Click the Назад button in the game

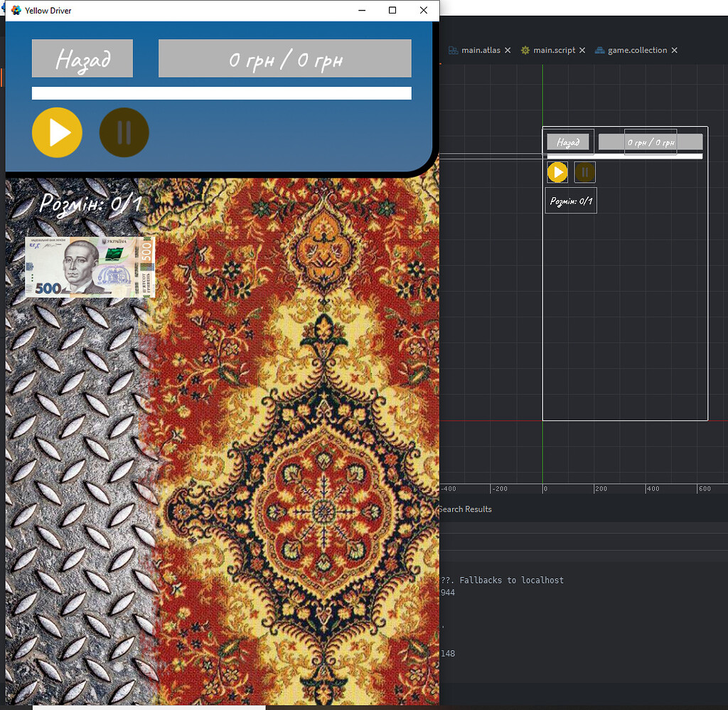click(x=82, y=58)
